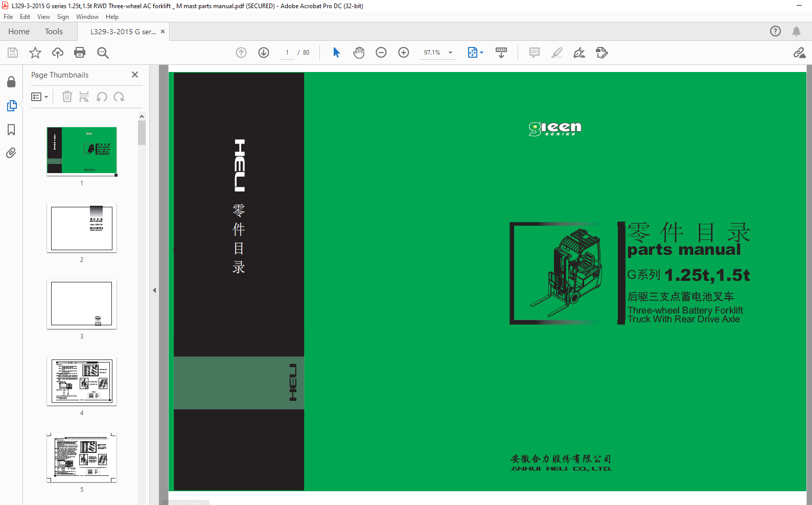812x505 pixels.
Task: Go to next page arrow
Action: (264, 53)
